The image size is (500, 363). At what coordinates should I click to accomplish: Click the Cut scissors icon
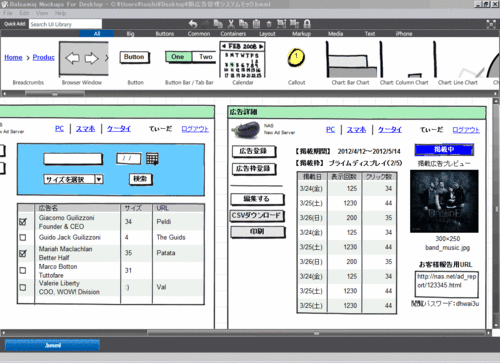pyautogui.click(x=231, y=24)
